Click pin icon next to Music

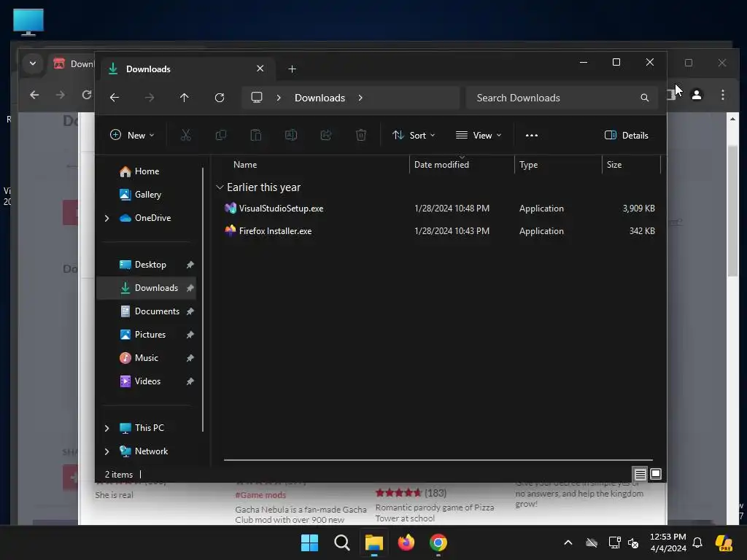[x=190, y=358]
